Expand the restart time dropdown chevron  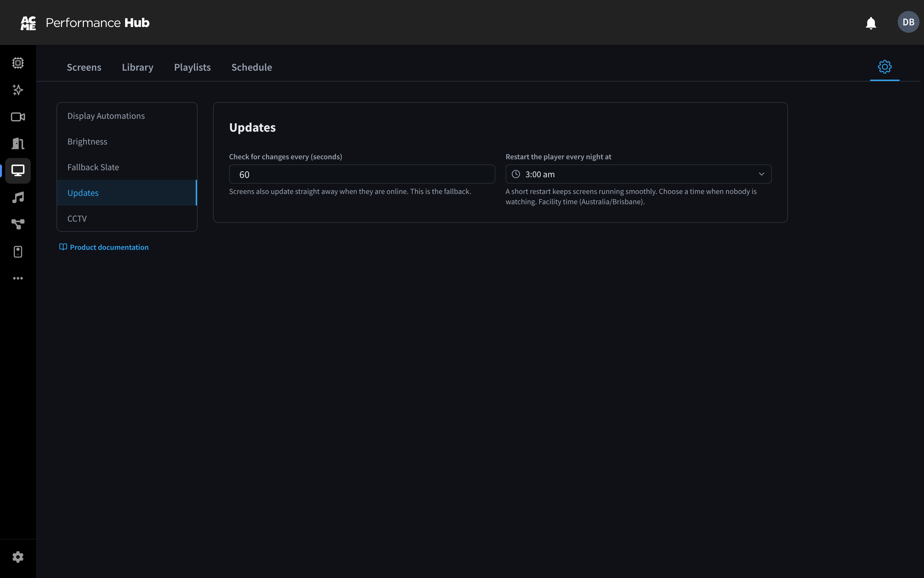coord(761,174)
